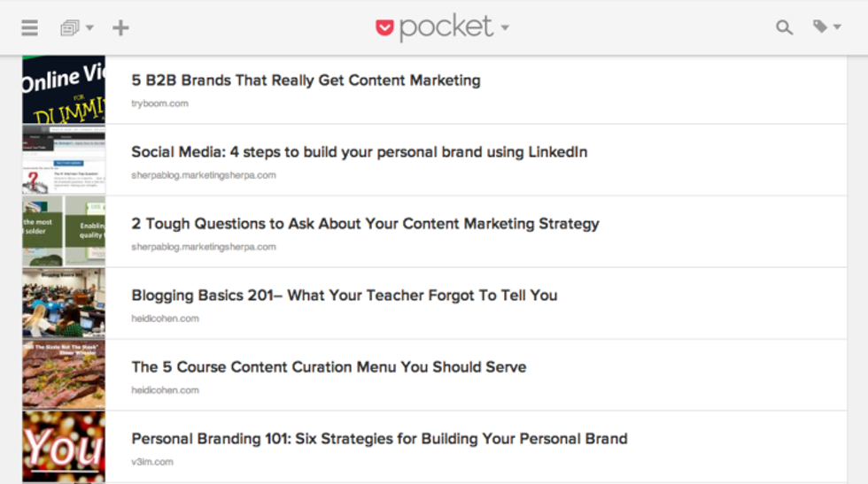
Task: Expand the tag filter dropdown arrow
Action: click(x=837, y=28)
